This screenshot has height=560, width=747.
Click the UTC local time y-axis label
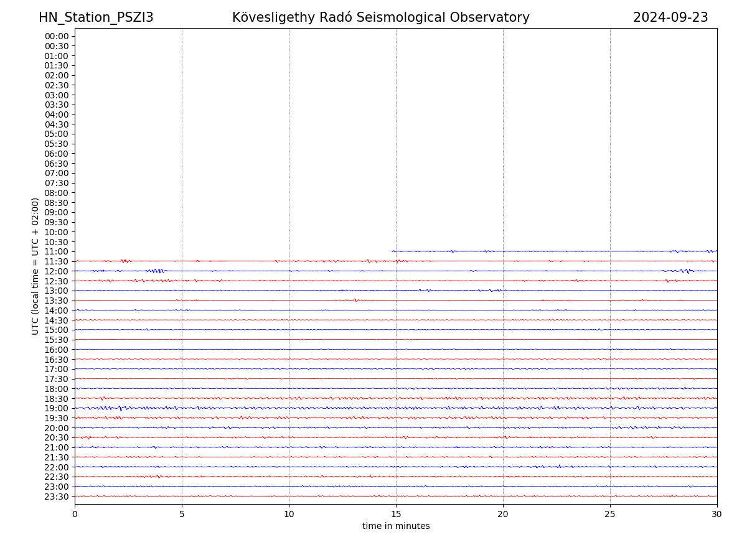pyautogui.click(x=35, y=266)
